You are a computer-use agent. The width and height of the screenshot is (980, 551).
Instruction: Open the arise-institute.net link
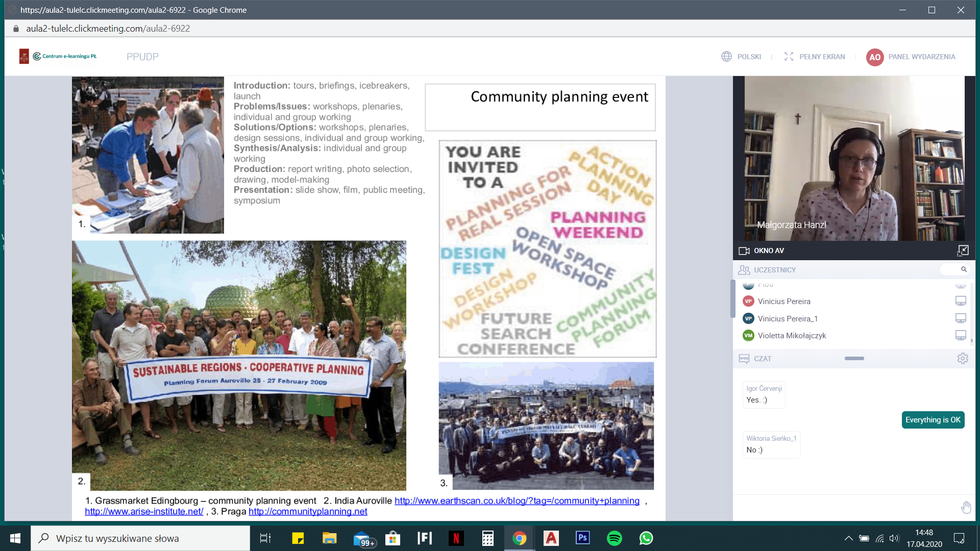coord(144,512)
